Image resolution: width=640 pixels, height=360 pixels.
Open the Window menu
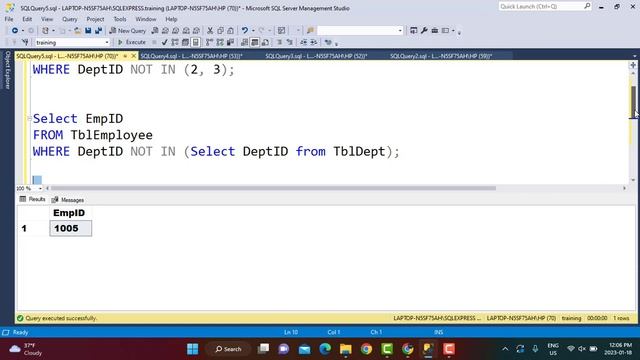[x=146, y=19]
